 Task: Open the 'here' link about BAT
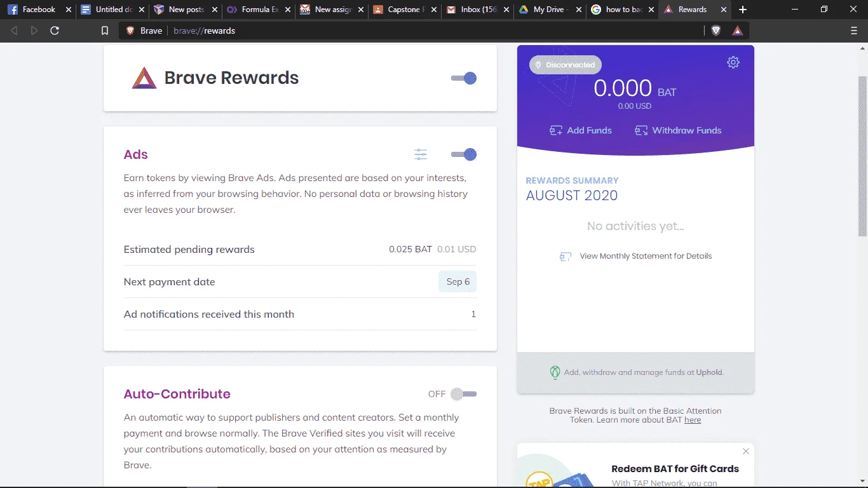693,420
